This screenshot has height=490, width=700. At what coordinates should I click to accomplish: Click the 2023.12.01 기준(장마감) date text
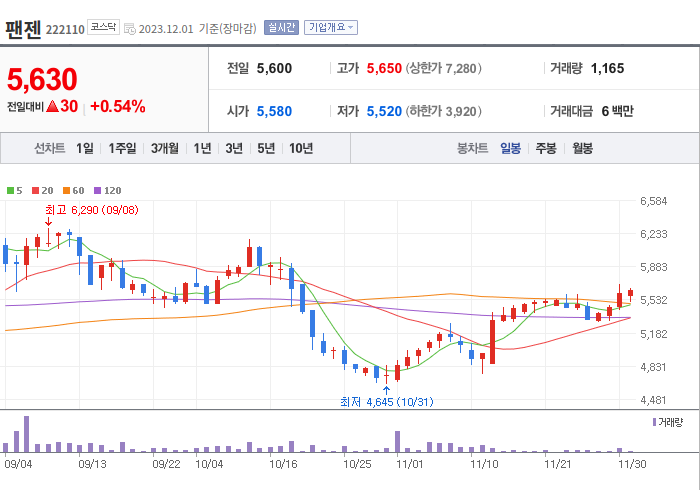pos(198,29)
